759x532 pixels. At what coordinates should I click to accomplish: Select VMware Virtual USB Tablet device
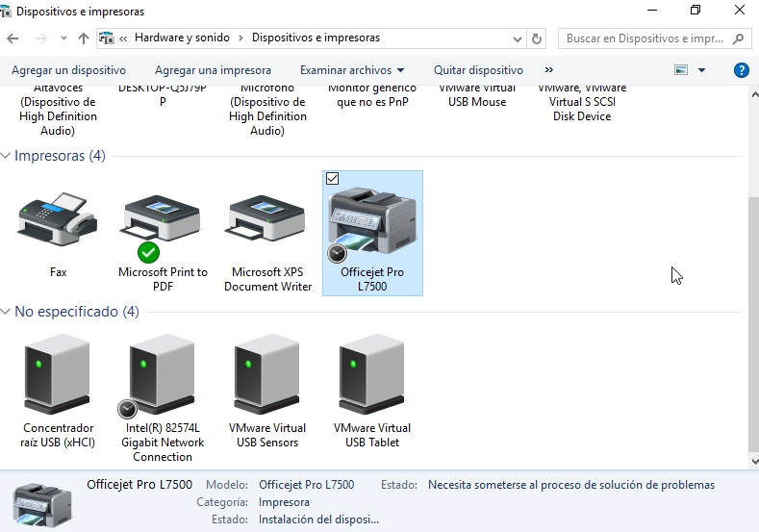[x=371, y=377]
